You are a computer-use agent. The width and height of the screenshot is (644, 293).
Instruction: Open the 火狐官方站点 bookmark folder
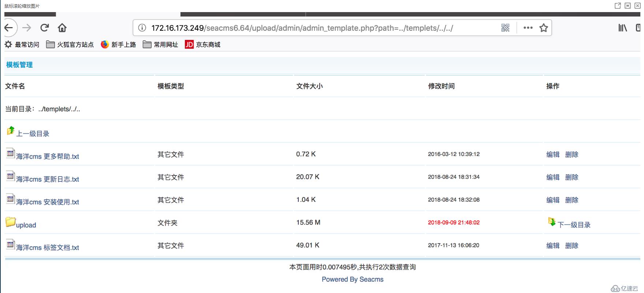[70, 45]
